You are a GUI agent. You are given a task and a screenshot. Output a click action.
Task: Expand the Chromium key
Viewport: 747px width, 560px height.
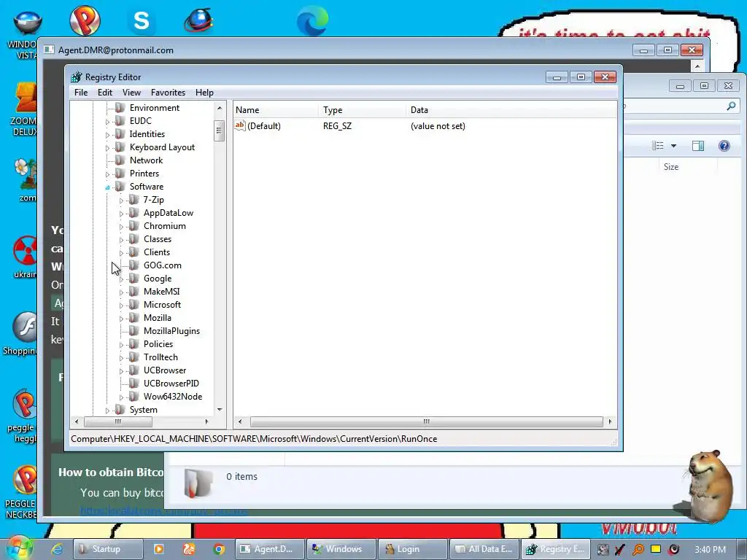click(121, 227)
